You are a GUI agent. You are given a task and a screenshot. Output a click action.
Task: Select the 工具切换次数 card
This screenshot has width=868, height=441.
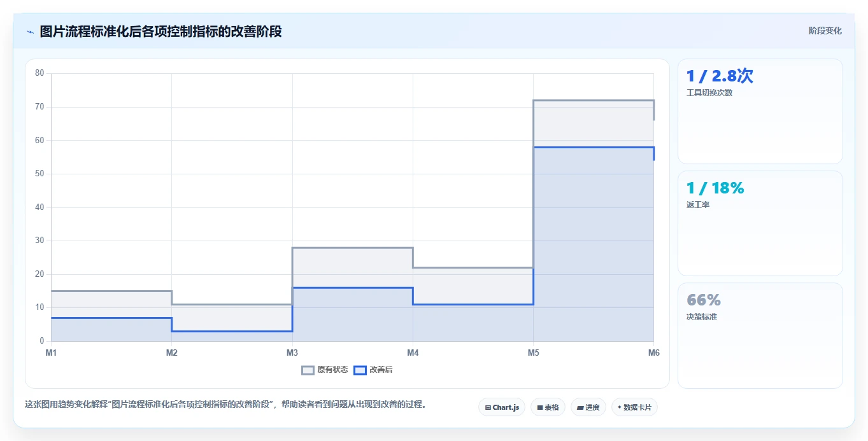[760, 111]
